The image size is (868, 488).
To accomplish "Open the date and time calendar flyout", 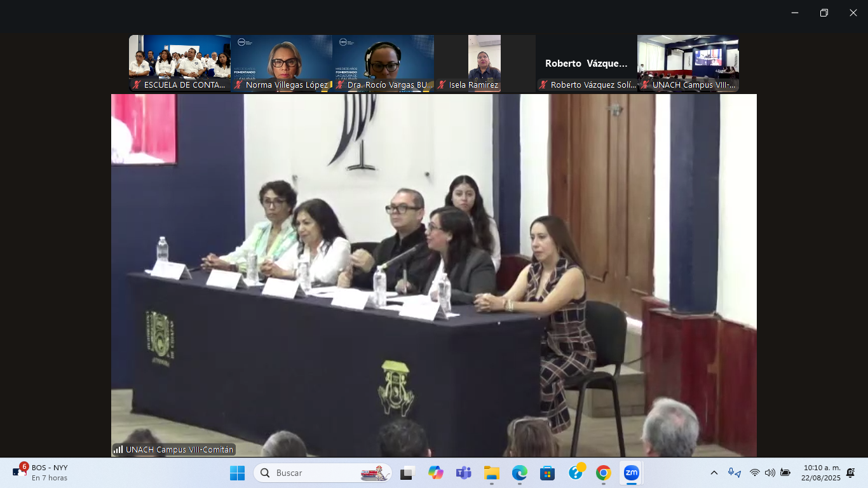I will pos(821,473).
